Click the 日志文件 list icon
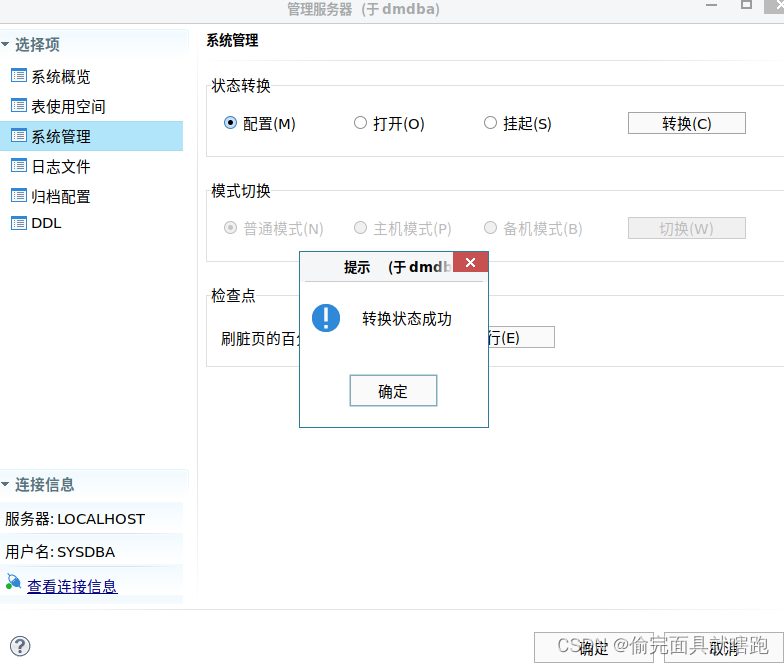This screenshot has width=784, height=665. (x=18, y=166)
